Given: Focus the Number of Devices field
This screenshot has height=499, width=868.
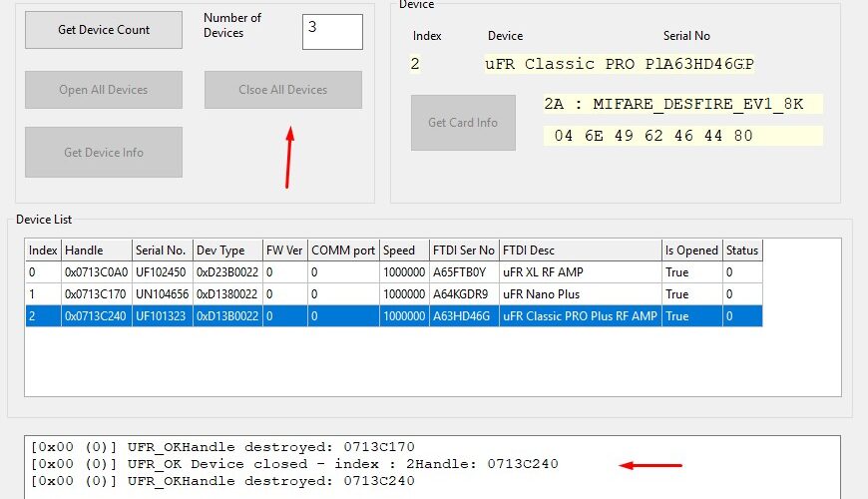Looking at the screenshot, I should (x=332, y=32).
